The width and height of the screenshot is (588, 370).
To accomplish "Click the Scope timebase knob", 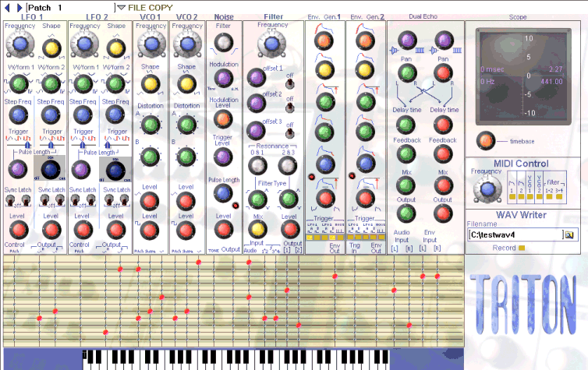I will coord(486,141).
